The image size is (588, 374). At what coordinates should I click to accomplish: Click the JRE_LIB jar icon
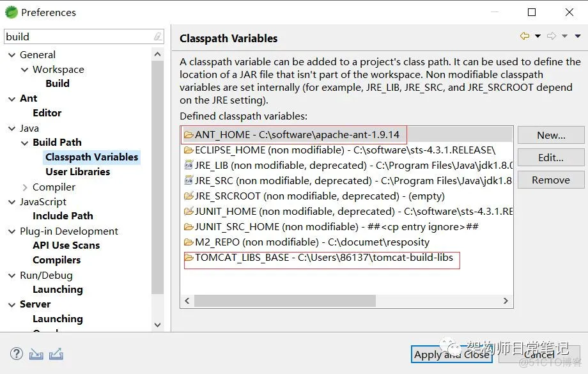pos(189,165)
